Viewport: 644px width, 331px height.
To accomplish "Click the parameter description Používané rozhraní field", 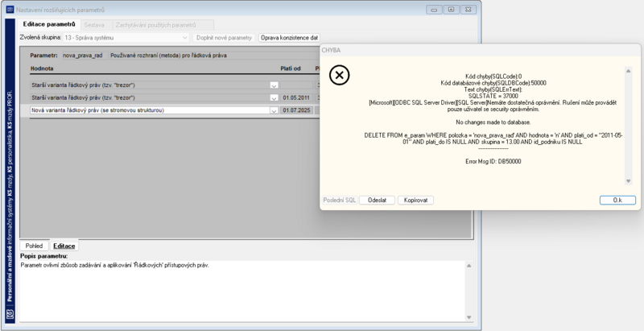I will click(x=214, y=56).
